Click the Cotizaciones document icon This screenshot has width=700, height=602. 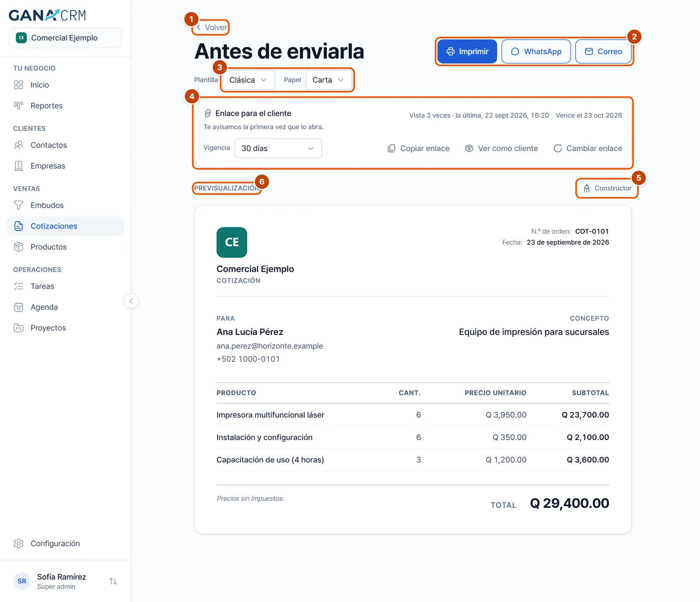tap(18, 226)
